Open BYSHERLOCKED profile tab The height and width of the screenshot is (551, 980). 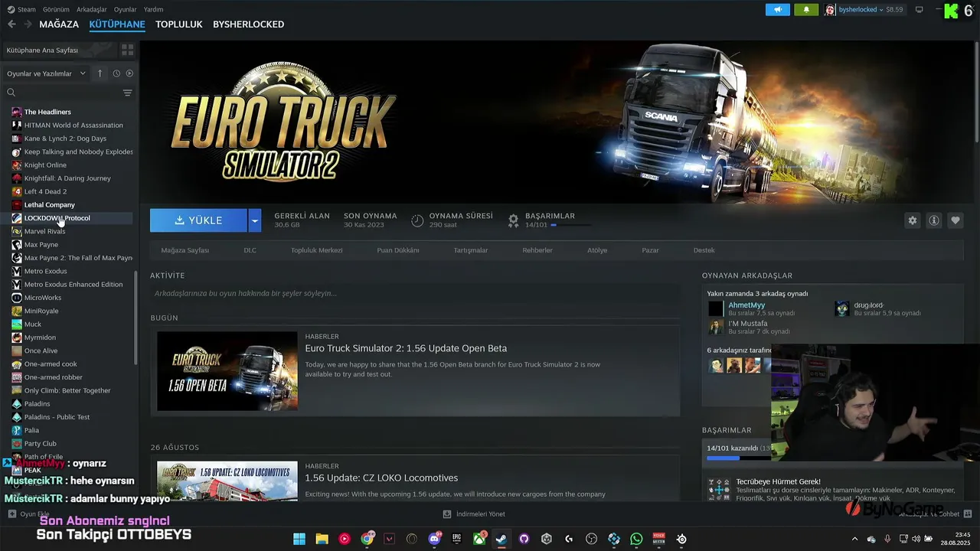[x=248, y=24]
